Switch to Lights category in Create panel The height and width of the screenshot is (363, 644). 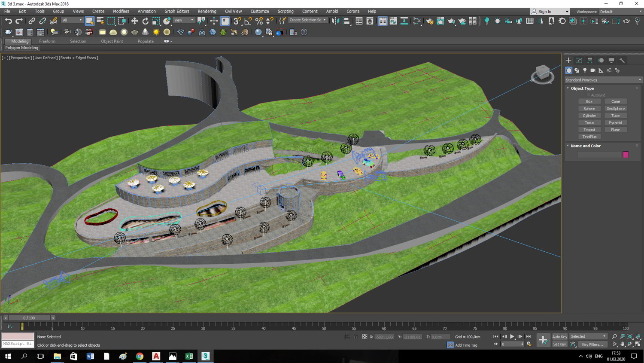click(585, 70)
